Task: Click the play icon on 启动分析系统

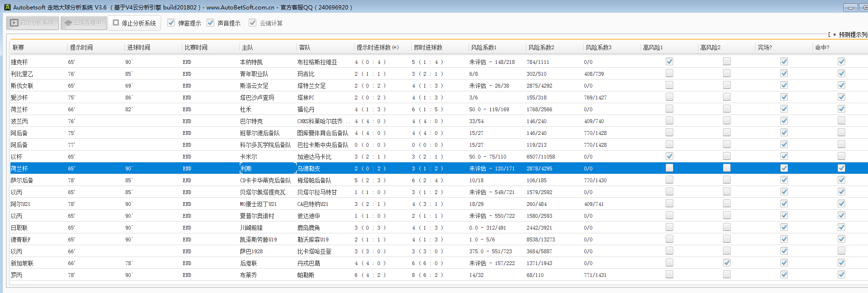Action: 14,23
